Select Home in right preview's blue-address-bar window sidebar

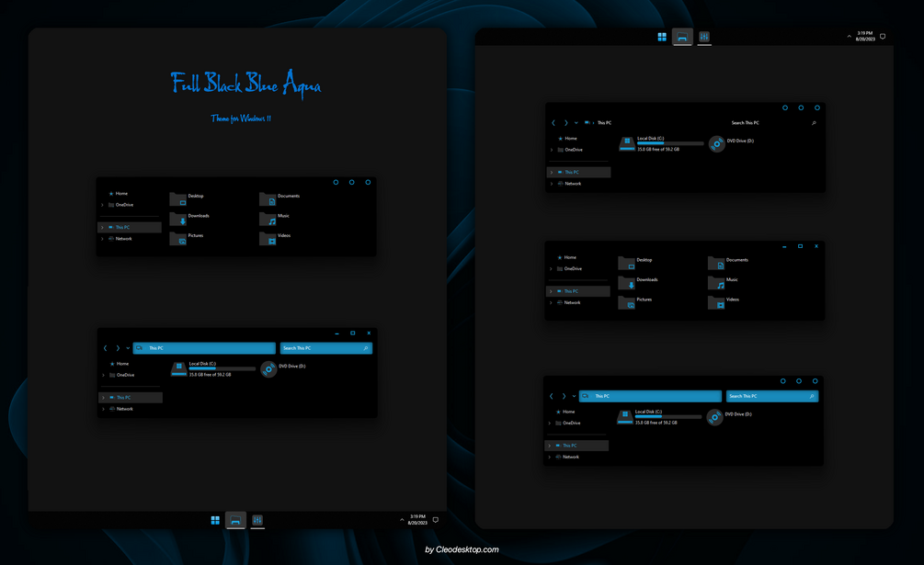click(x=565, y=412)
